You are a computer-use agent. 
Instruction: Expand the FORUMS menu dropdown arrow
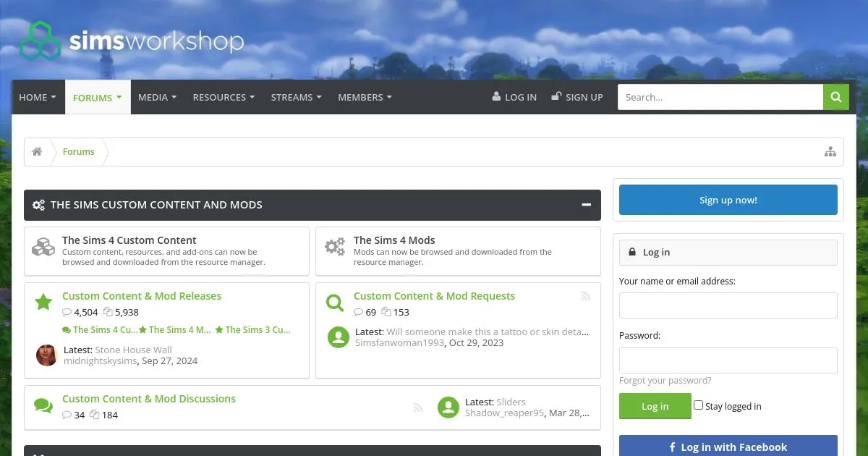coord(119,97)
